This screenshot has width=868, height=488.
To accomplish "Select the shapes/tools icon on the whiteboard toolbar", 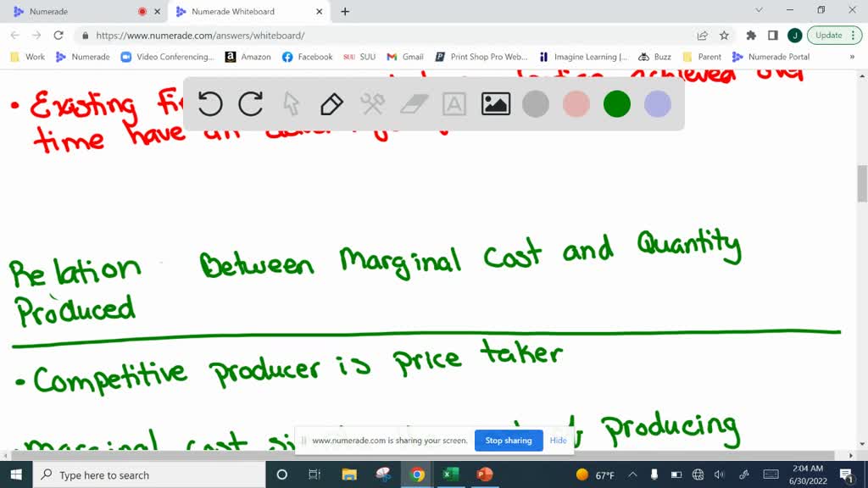I will [x=373, y=103].
